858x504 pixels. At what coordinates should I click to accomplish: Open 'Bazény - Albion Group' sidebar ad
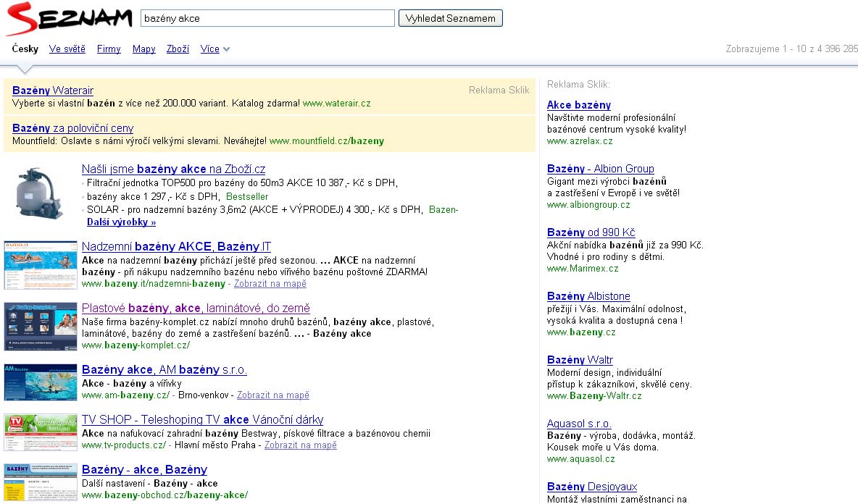point(601,169)
